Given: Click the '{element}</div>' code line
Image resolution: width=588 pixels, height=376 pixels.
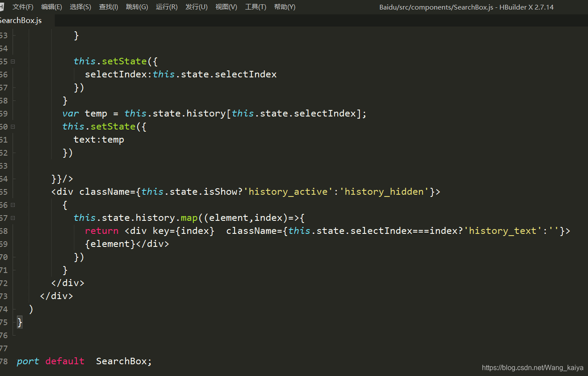Looking at the screenshot, I should pos(127,244).
